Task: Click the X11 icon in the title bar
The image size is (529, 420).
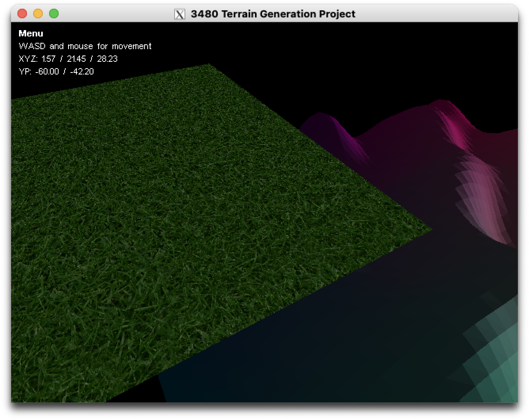Action: click(x=180, y=14)
